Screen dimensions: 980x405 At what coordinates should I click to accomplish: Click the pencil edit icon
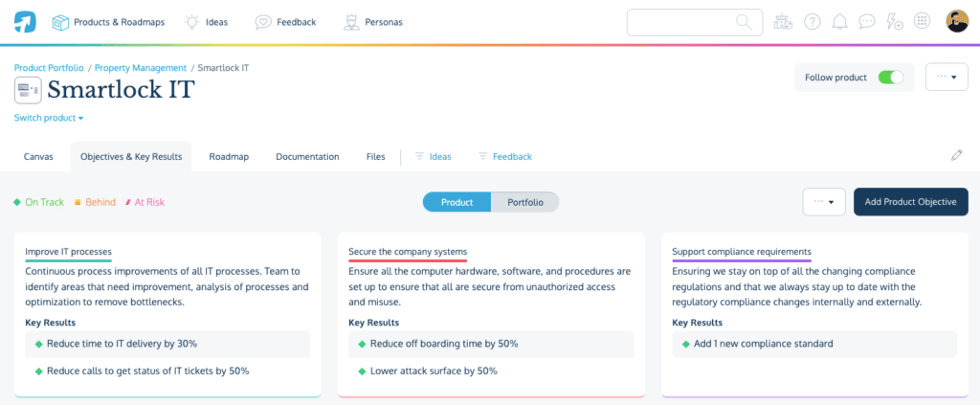(x=956, y=155)
